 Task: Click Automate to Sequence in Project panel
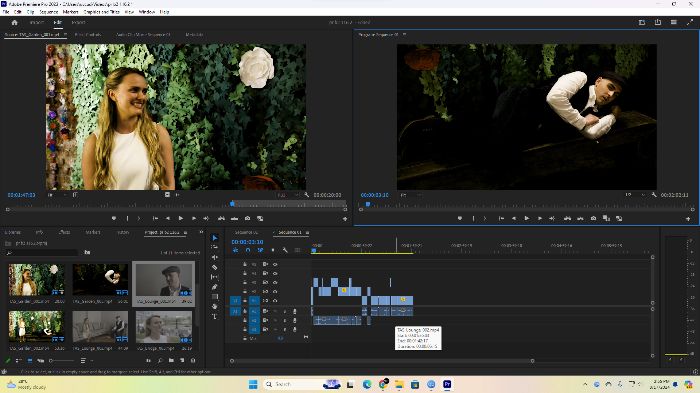(149, 360)
